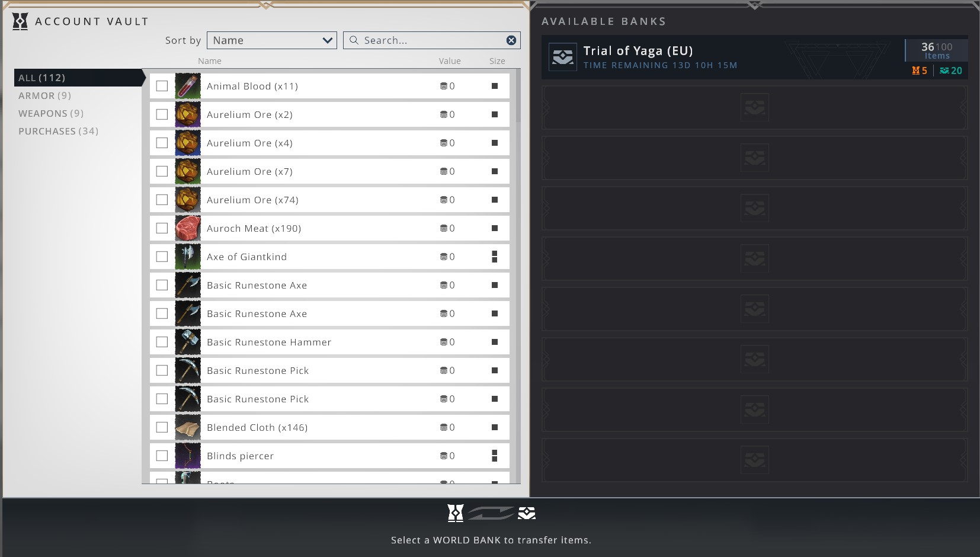This screenshot has height=557, width=980.
Task: Click the Blended Cloth item icon
Action: (x=188, y=427)
